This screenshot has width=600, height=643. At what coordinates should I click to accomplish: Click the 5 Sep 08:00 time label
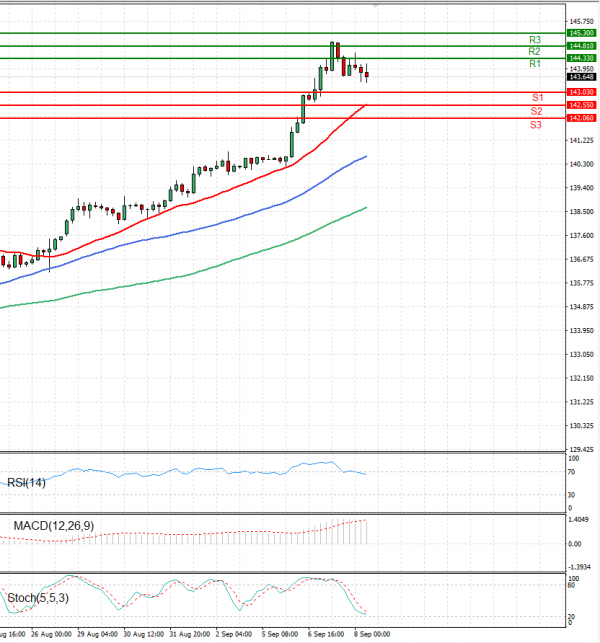click(280, 634)
